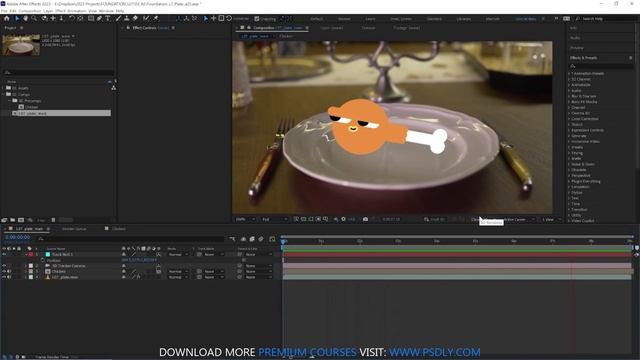Click the Motion Blur enable icon in timeline

tap(261, 239)
